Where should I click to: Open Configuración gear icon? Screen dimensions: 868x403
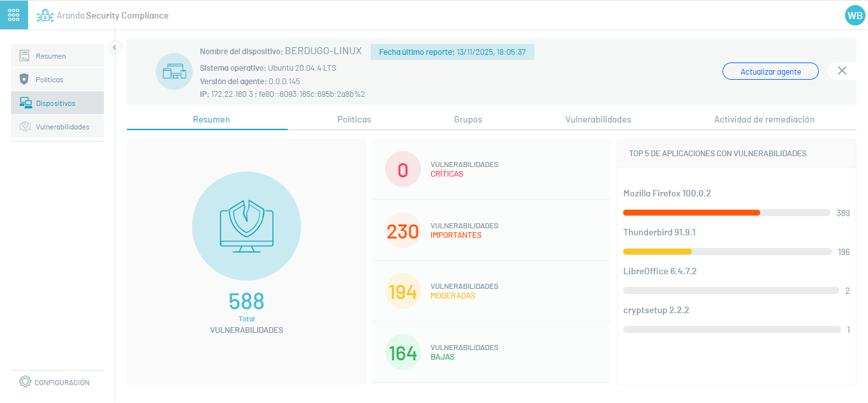(x=25, y=382)
